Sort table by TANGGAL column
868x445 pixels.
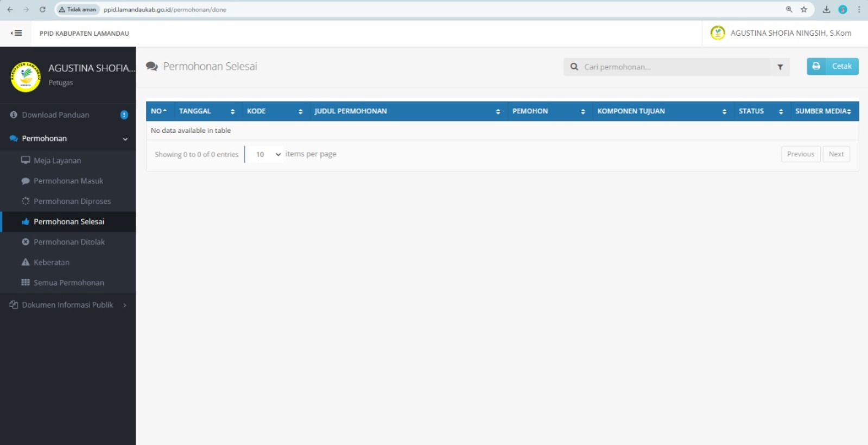point(207,111)
